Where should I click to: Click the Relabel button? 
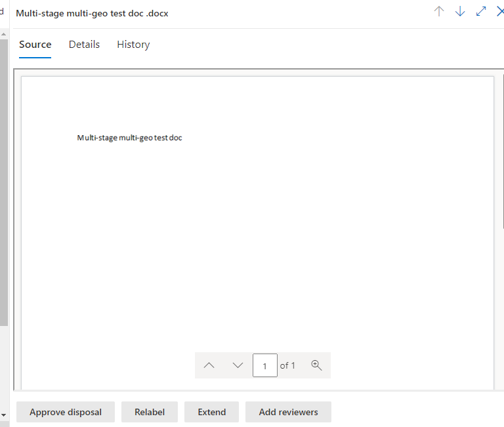(x=150, y=412)
